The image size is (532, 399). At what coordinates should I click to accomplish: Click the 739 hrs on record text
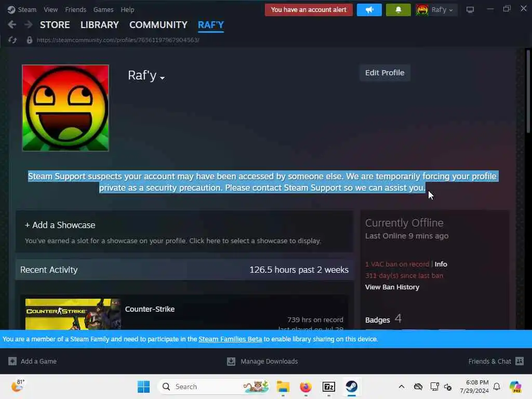pos(315,320)
